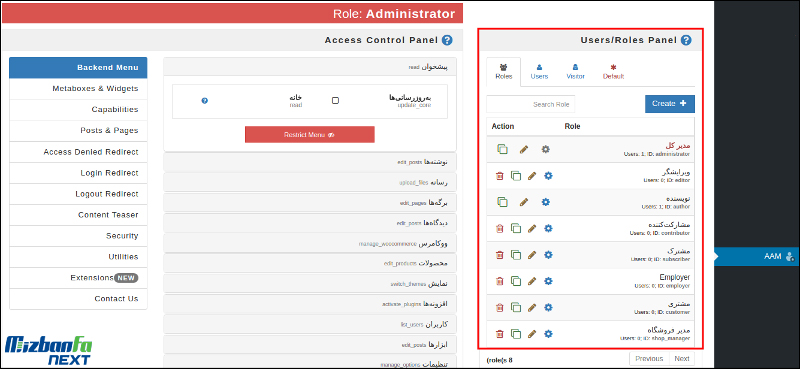Open Login Redirect settings
This screenshot has width=800, height=369.
coord(78,173)
